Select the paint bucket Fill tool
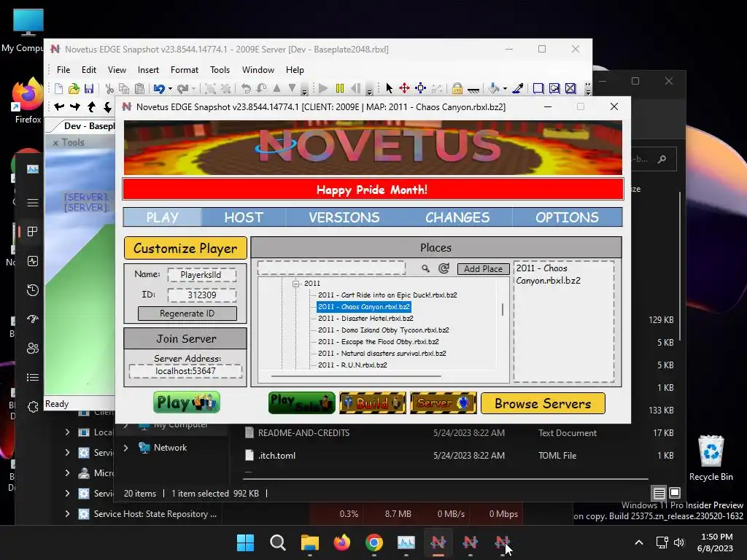This screenshot has width=747, height=560. click(494, 88)
